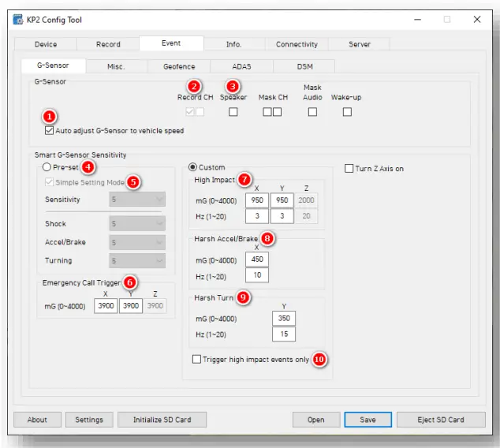Enable the Mask Audio checkbox
The image size is (500, 448).
312,112
